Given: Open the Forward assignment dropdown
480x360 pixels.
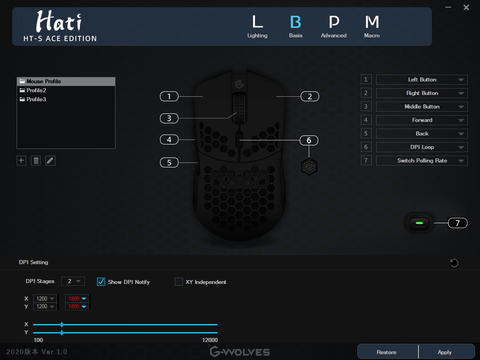Looking at the screenshot, I should [x=422, y=120].
